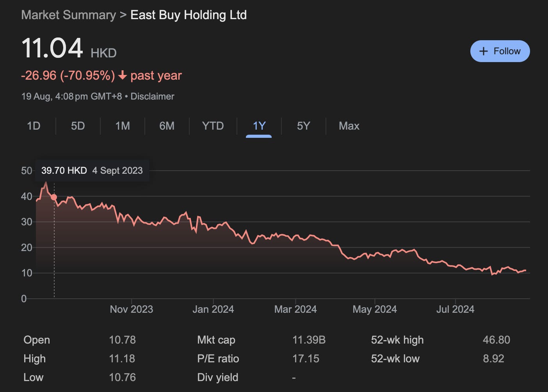Select the 1D time range tab
The height and width of the screenshot is (392, 548).
coord(34,126)
